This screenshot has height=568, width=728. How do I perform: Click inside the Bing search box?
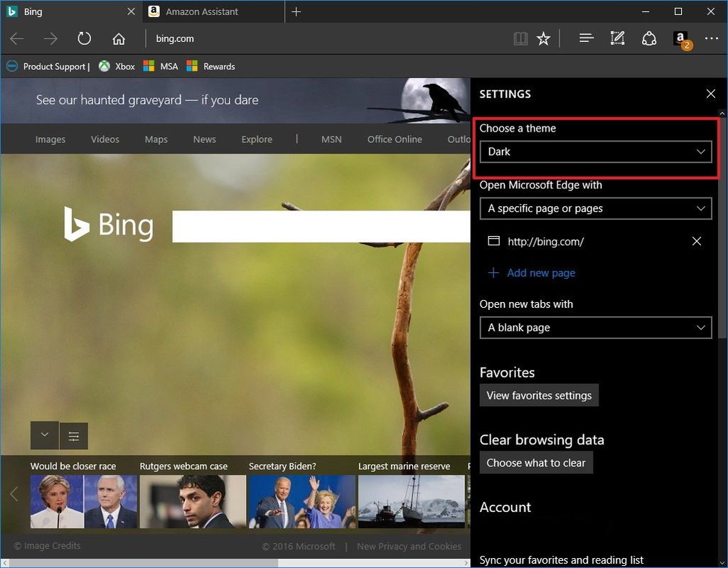coord(320,225)
